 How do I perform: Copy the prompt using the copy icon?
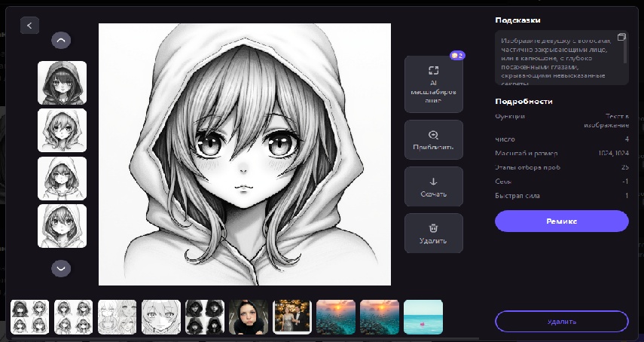(x=621, y=37)
